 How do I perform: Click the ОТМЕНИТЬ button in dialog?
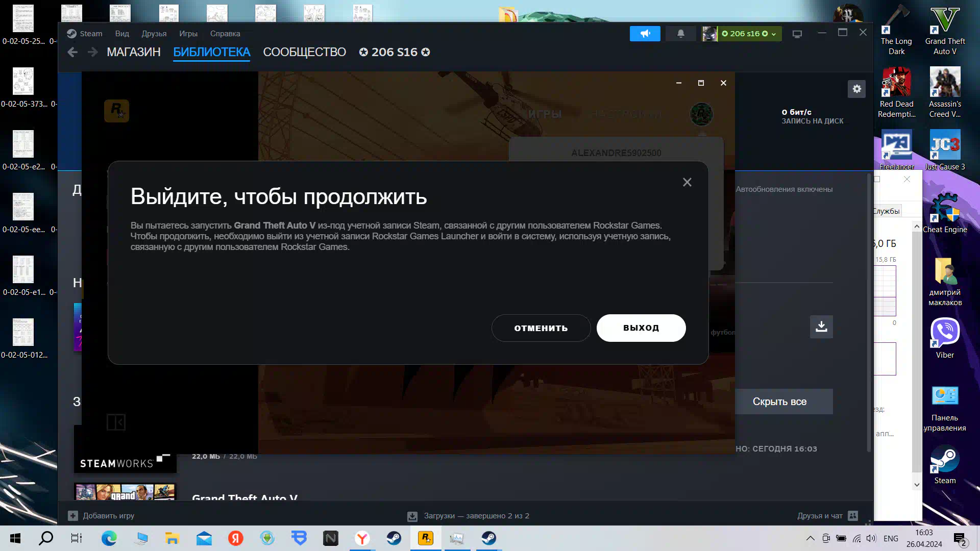[x=541, y=328]
